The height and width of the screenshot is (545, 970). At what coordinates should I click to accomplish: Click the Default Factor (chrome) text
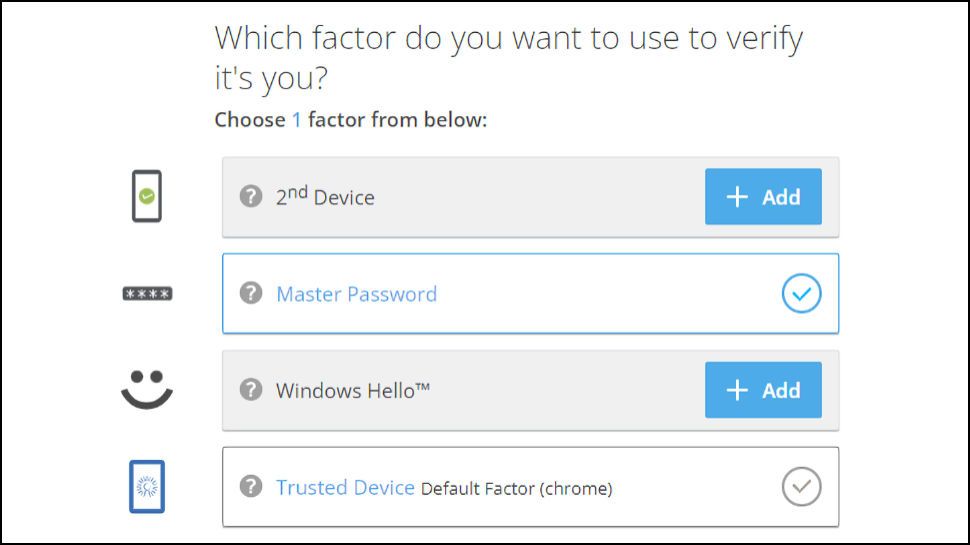[x=516, y=489]
